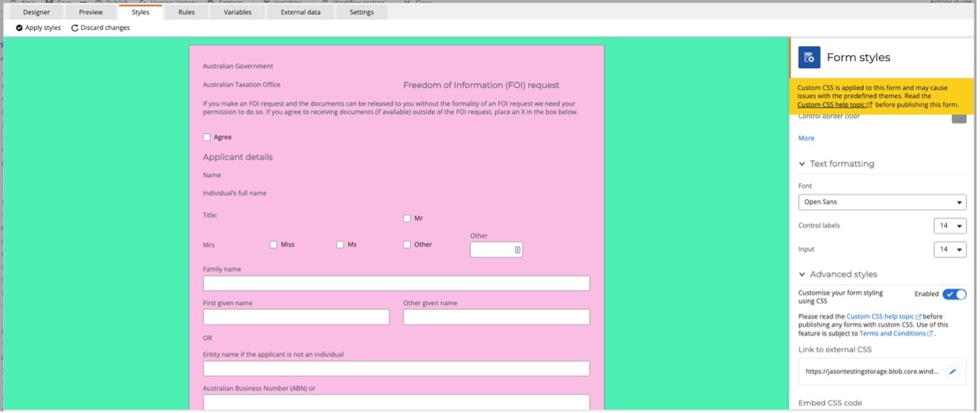Check the Other title checkbox
Image resolution: width=980 pixels, height=413 pixels.
pos(409,245)
